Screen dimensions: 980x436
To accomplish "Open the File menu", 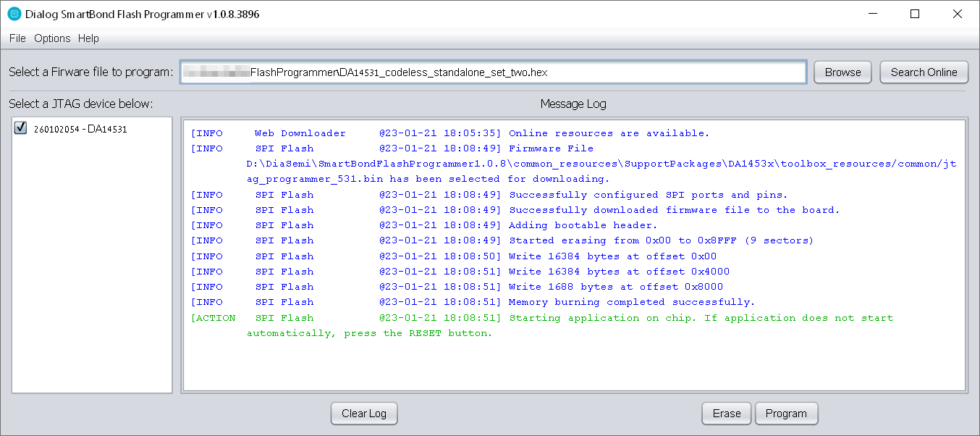I will [x=17, y=38].
